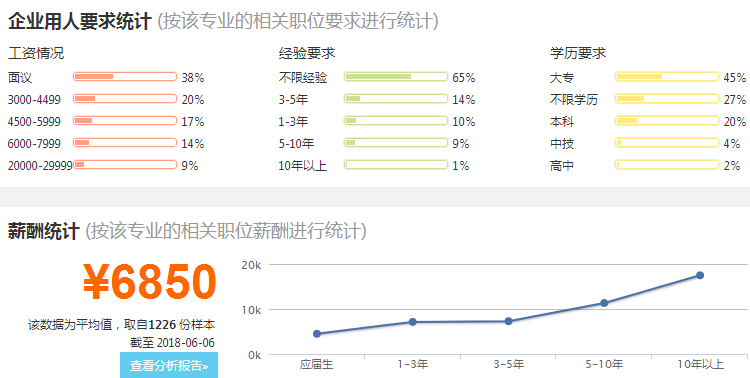750x378 pixels.
Task: Click the 面议 salary label
Action: coord(20,78)
